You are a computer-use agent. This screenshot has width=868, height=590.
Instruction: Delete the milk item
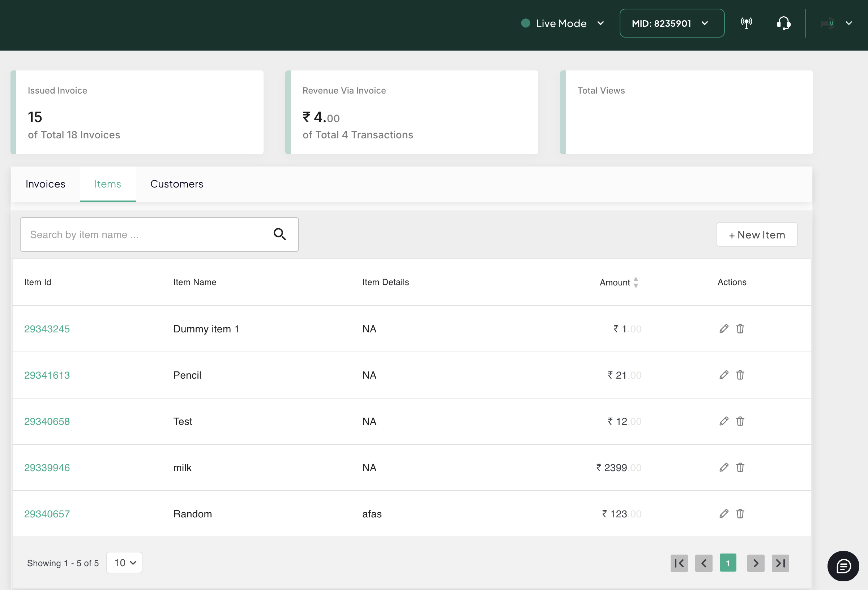click(x=740, y=468)
